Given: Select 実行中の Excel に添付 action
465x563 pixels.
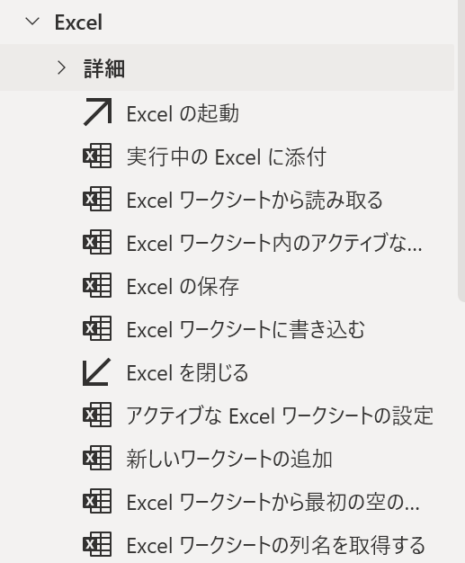Looking at the screenshot, I should tap(227, 156).
